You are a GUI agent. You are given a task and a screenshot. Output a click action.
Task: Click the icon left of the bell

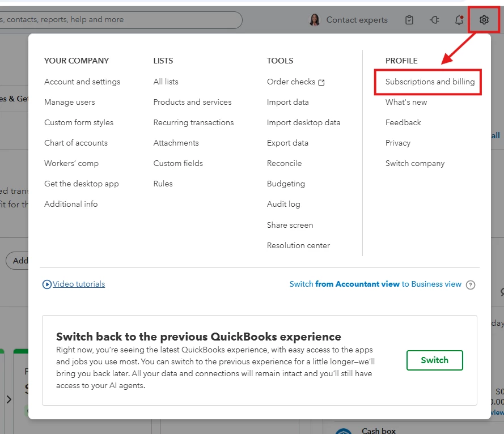coord(434,20)
